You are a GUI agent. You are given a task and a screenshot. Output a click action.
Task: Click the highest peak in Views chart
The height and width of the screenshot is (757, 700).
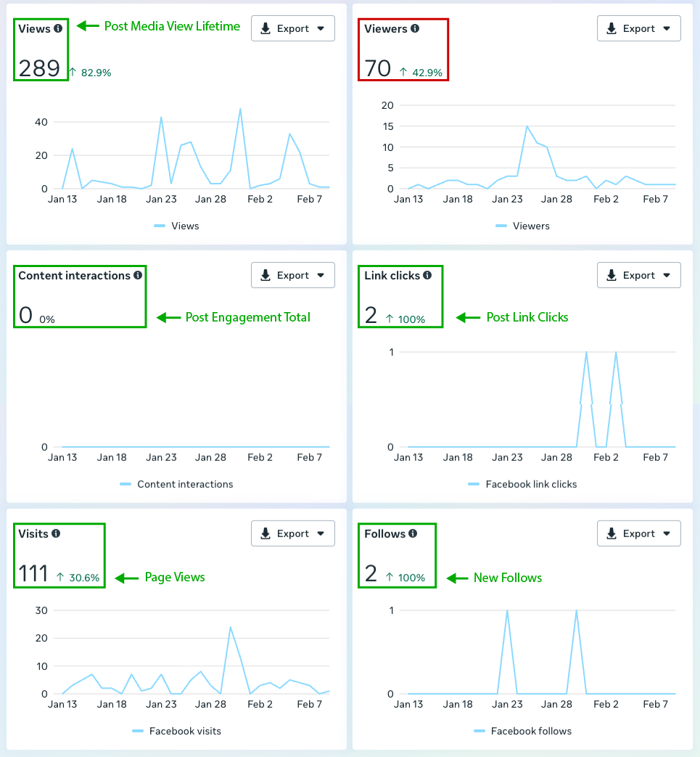pyautogui.click(x=240, y=109)
